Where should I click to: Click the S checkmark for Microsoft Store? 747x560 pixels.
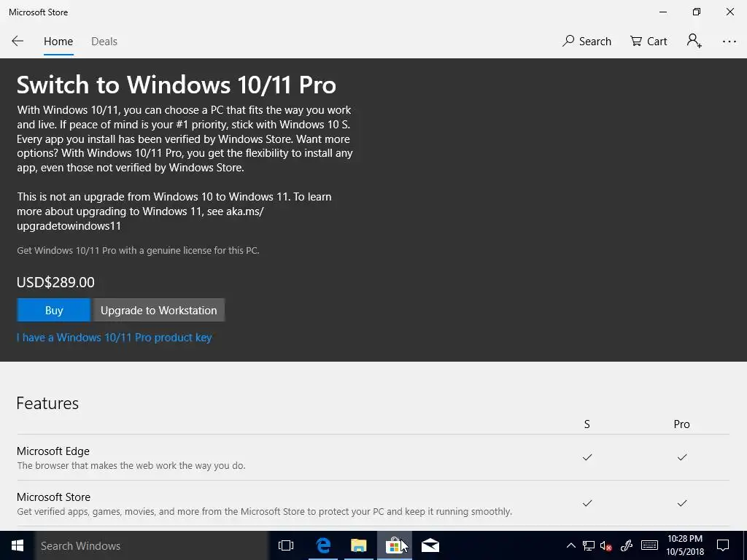pyautogui.click(x=587, y=503)
